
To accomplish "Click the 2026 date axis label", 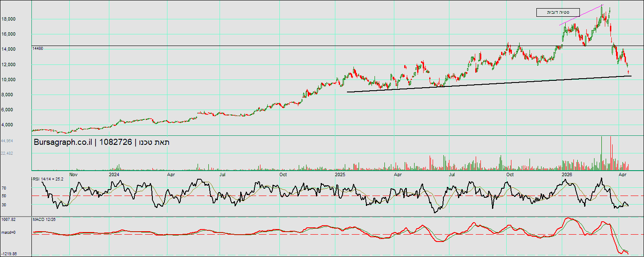I will tap(567, 174).
